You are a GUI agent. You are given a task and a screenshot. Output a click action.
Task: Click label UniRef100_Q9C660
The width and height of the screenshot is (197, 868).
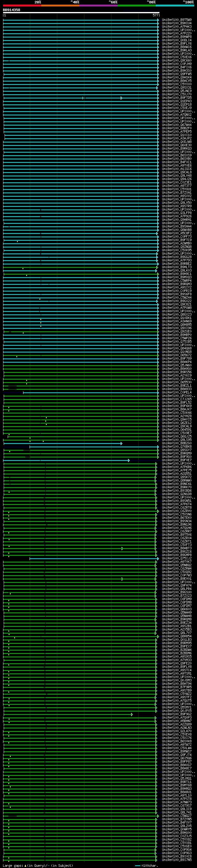pos(177,61)
